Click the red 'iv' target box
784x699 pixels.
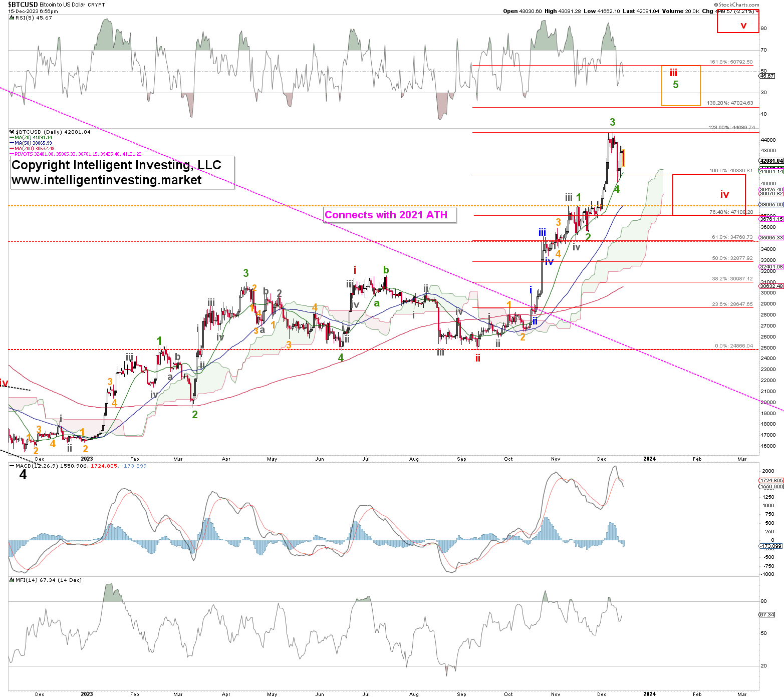pos(709,195)
